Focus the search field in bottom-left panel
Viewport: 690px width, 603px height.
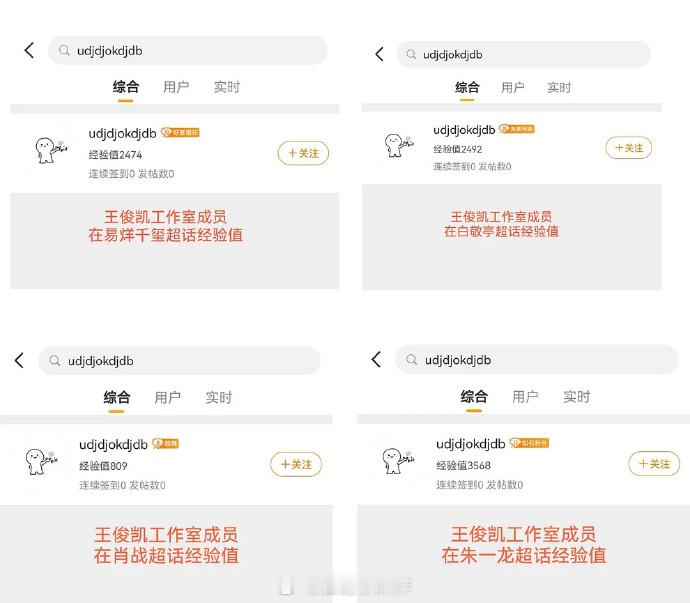(x=179, y=360)
